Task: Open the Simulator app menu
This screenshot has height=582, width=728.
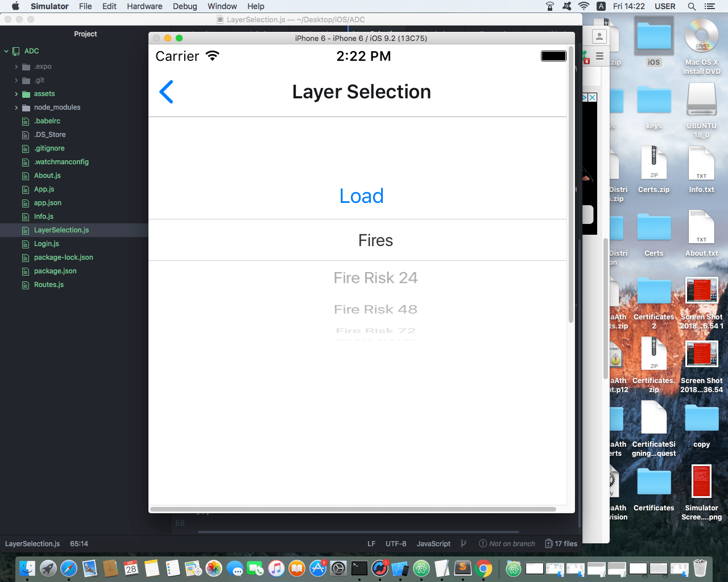Action: [x=49, y=6]
